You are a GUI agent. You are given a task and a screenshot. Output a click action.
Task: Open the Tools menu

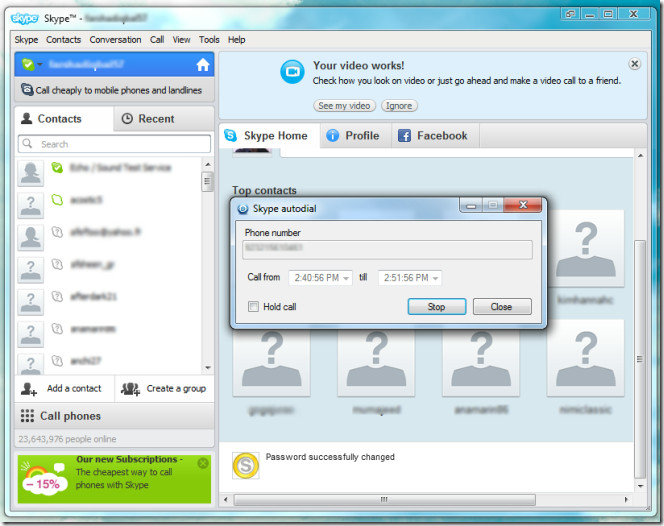[209, 40]
